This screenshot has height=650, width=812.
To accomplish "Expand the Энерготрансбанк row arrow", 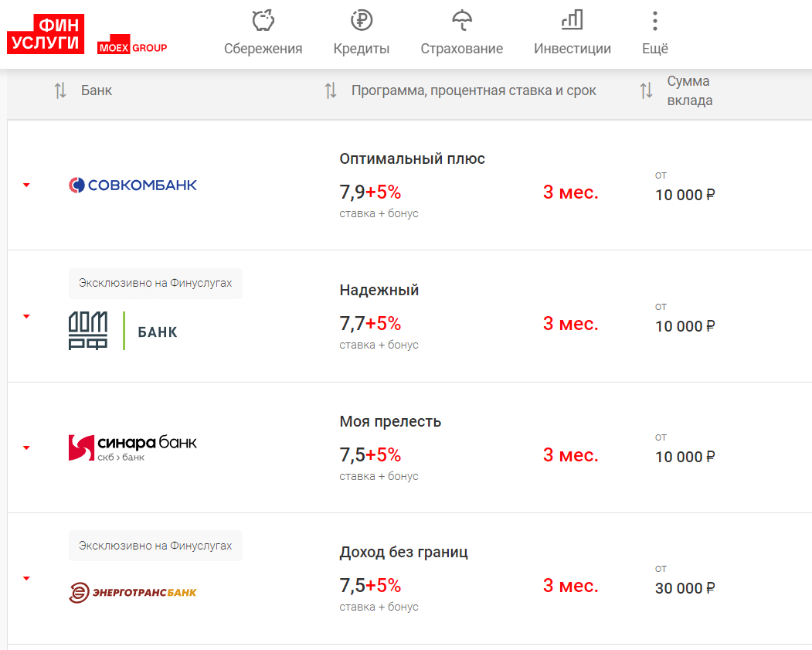I will (26, 579).
